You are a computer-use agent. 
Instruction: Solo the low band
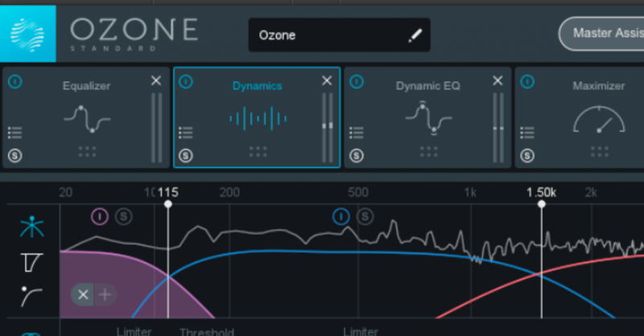coord(124,216)
